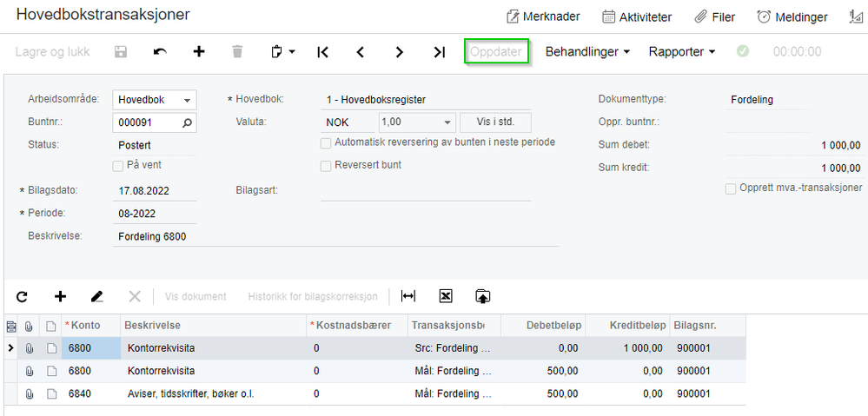Open Filer attachments
This screenshot has height=416, width=868.
(715, 17)
